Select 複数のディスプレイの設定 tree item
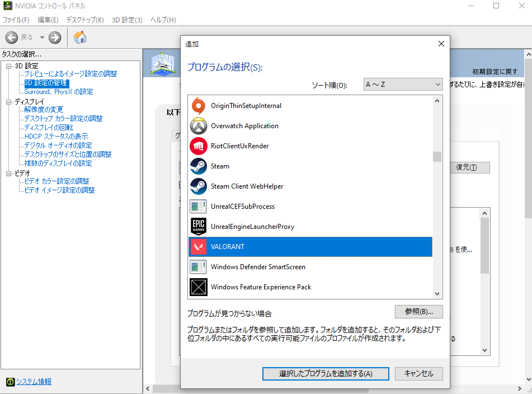The height and width of the screenshot is (394, 532). pos(58,163)
